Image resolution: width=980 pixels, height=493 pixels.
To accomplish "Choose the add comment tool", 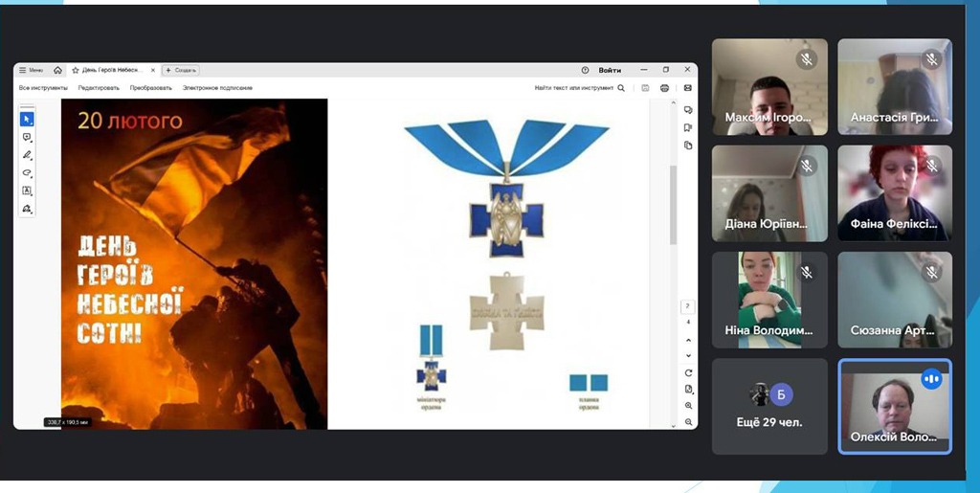I will 27,137.
